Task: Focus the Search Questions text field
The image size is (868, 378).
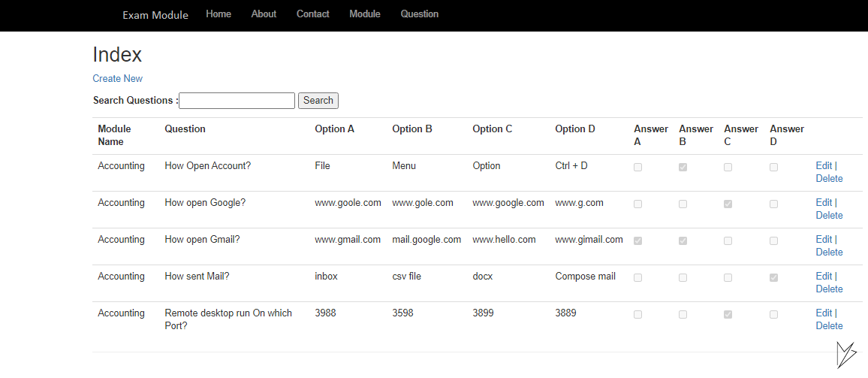Action: click(x=237, y=100)
